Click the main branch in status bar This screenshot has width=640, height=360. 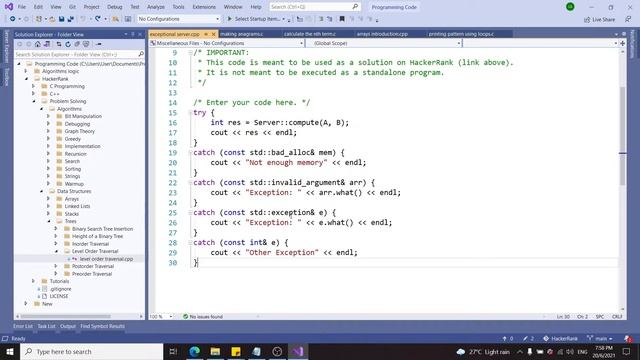click(x=600, y=338)
